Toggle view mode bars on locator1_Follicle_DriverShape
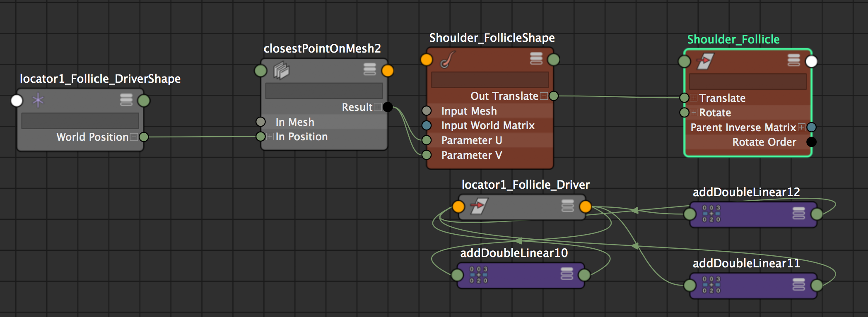This screenshot has width=868, height=317. (126, 100)
